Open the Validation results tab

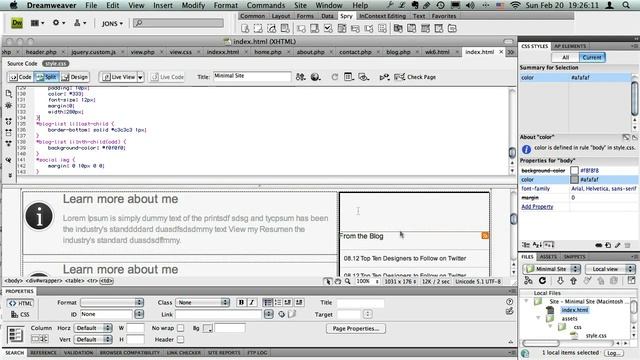(78, 352)
